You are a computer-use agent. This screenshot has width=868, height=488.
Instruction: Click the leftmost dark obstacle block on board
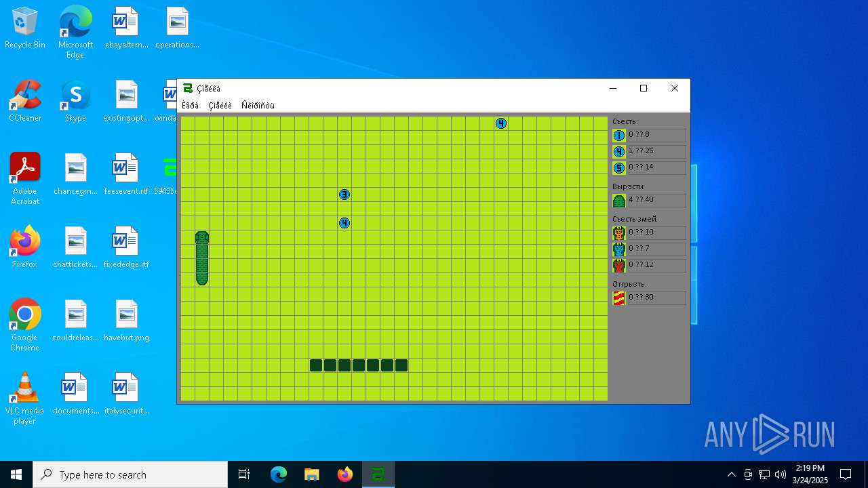pyautogui.click(x=316, y=365)
